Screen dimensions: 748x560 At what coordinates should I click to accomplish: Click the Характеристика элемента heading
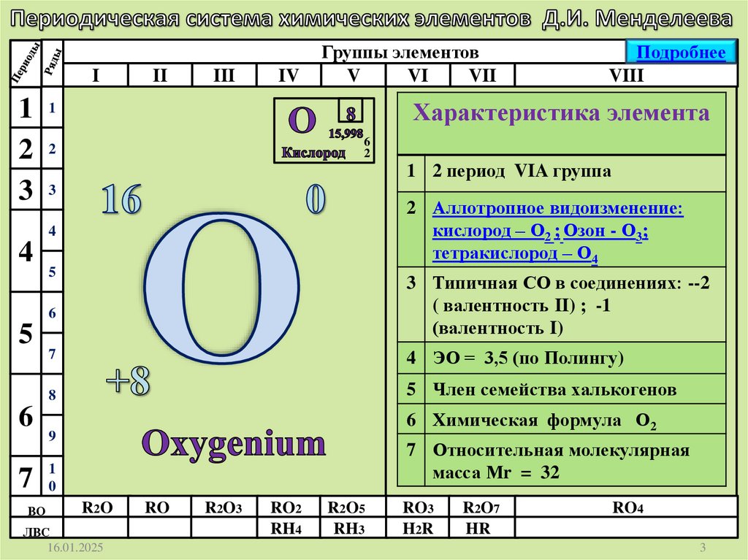(x=562, y=113)
